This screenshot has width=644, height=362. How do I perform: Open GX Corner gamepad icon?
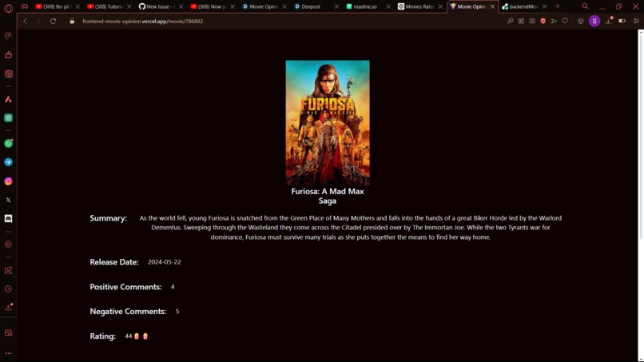point(25,6)
